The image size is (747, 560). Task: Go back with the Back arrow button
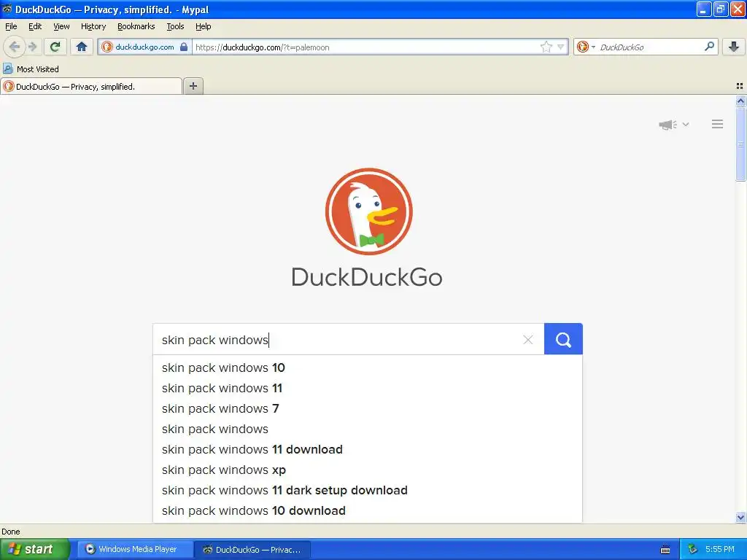point(15,47)
